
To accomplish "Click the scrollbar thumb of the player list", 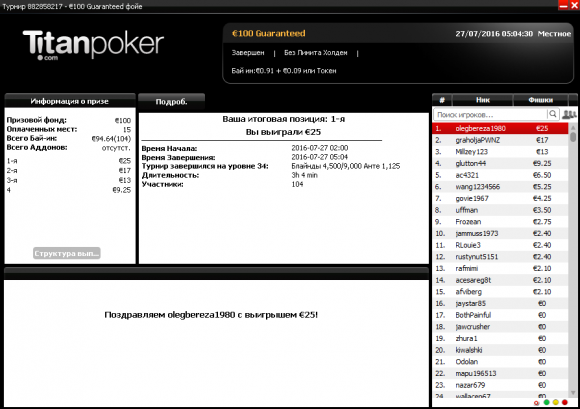I will click(573, 137).
